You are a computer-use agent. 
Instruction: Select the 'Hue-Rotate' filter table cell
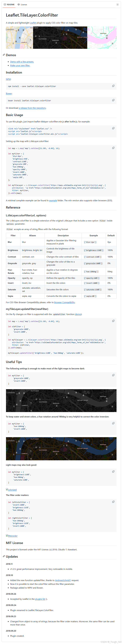pyautogui.click(x=13, y=272)
